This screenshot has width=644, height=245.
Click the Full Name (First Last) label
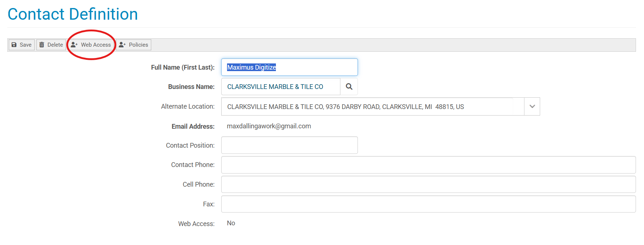[183, 67]
